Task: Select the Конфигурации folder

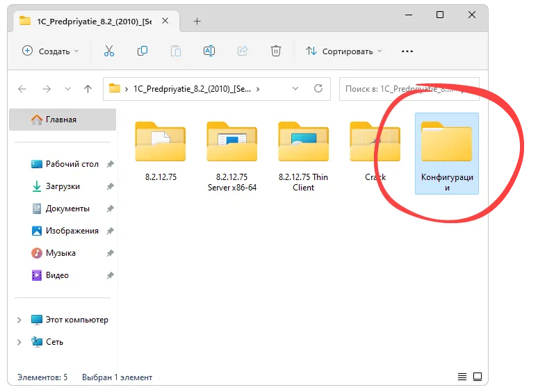Action: point(447,154)
